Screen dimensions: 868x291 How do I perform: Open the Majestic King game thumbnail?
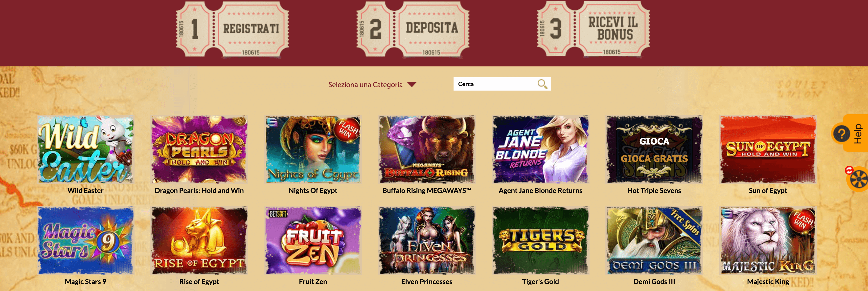[768, 241]
